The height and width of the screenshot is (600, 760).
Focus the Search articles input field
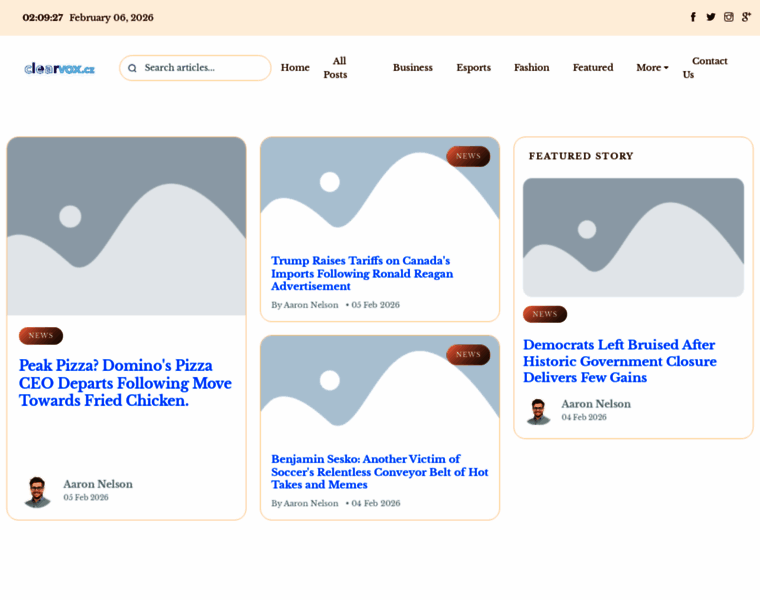[195, 68]
